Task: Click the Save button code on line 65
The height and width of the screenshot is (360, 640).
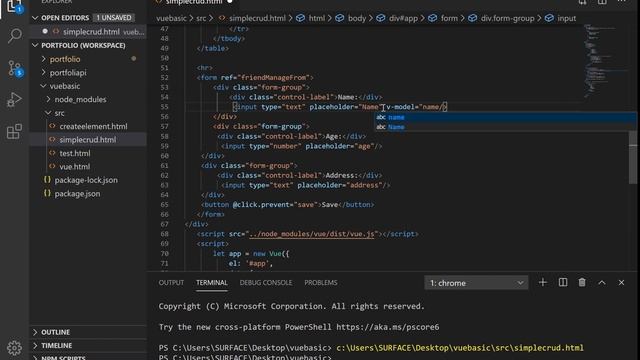Action: [287, 204]
